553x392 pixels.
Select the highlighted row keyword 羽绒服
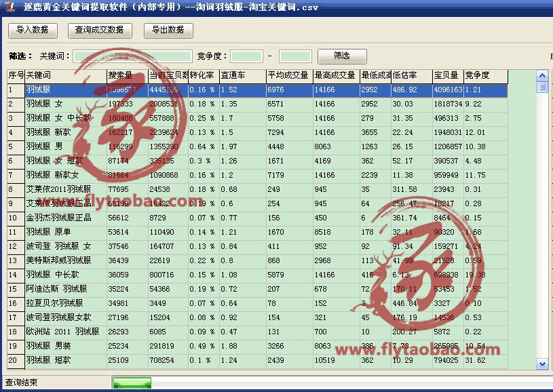click(38, 90)
